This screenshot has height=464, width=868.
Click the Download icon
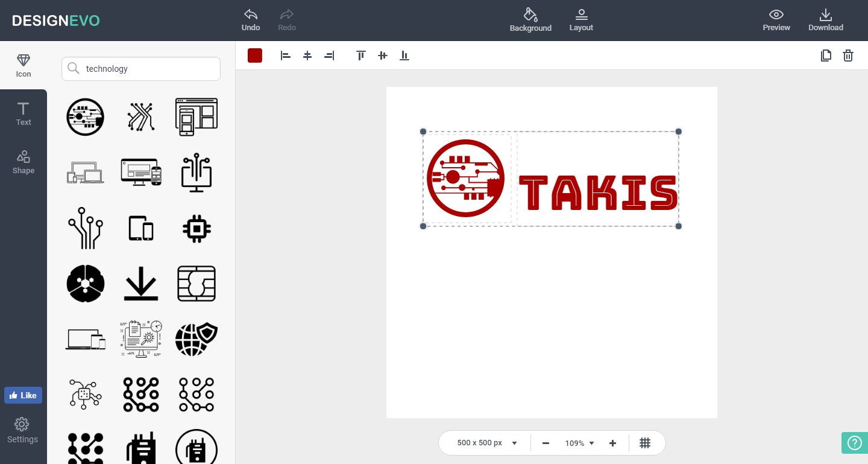point(825,14)
